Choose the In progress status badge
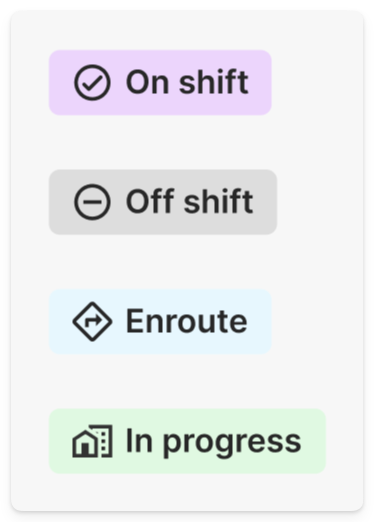 pyautogui.click(x=187, y=441)
